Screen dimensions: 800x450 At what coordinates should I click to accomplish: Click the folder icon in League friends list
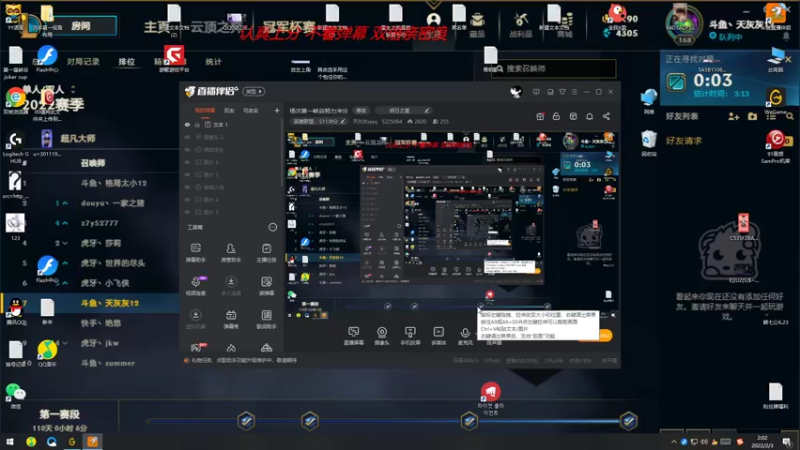[x=753, y=116]
